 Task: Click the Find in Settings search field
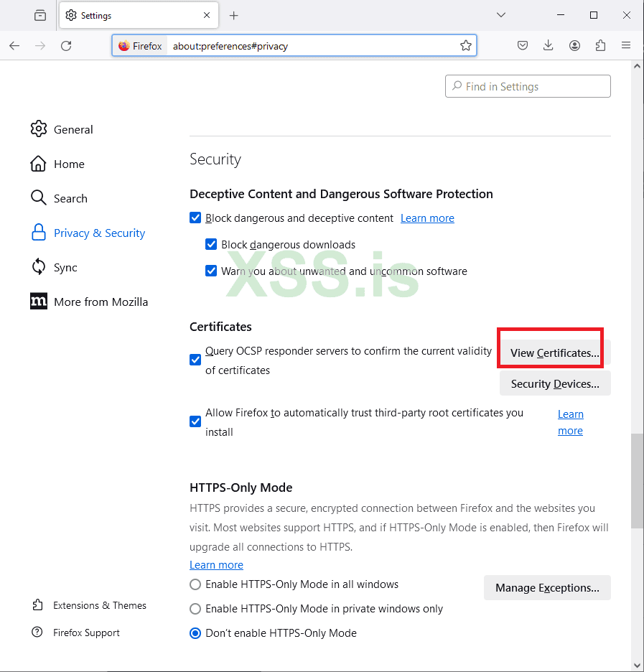528,86
